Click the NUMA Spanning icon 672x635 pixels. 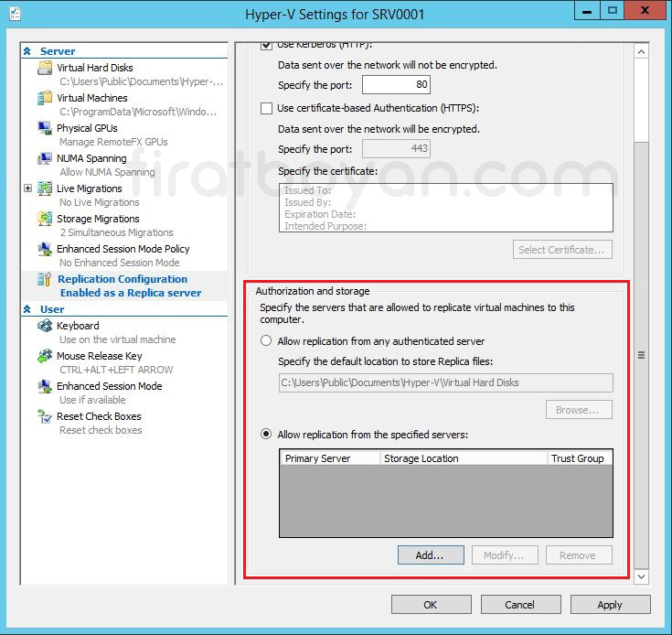click(45, 158)
